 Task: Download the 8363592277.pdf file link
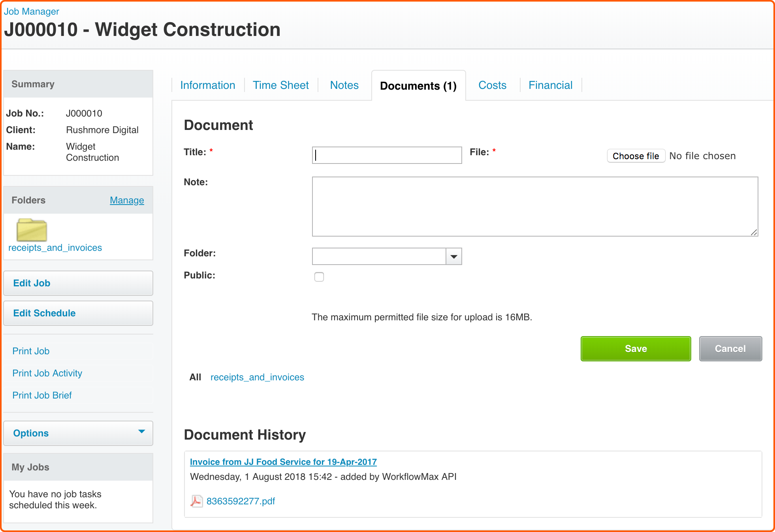coord(241,501)
